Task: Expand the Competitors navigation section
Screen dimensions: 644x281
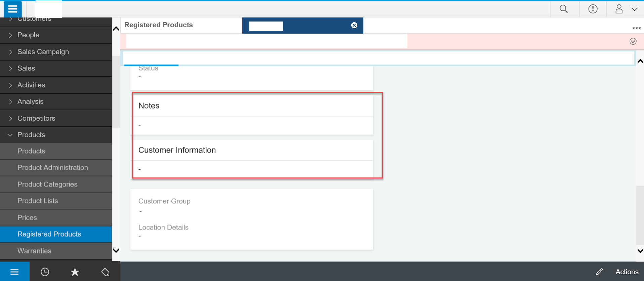Action: 56,118
